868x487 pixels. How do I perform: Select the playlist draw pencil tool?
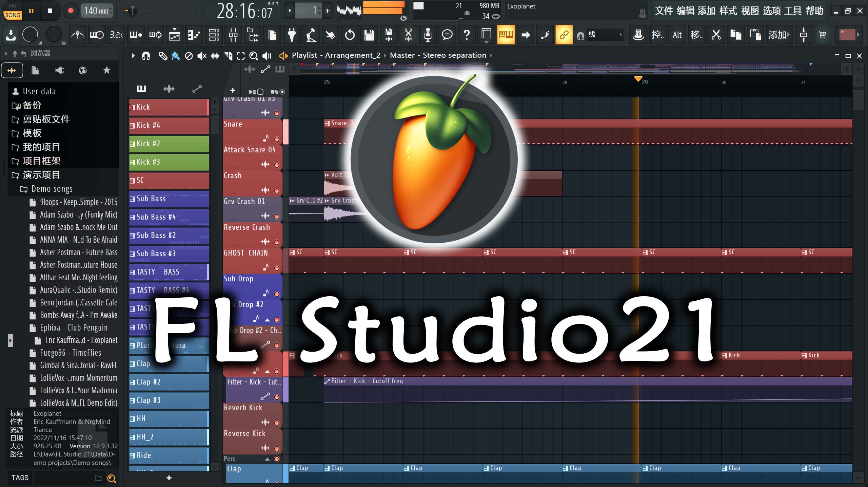(163, 56)
